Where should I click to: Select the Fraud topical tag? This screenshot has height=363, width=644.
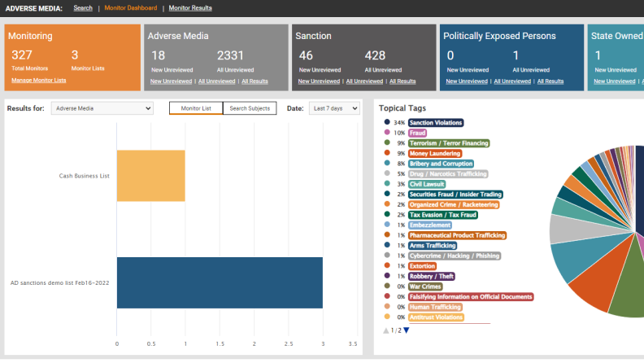point(417,133)
